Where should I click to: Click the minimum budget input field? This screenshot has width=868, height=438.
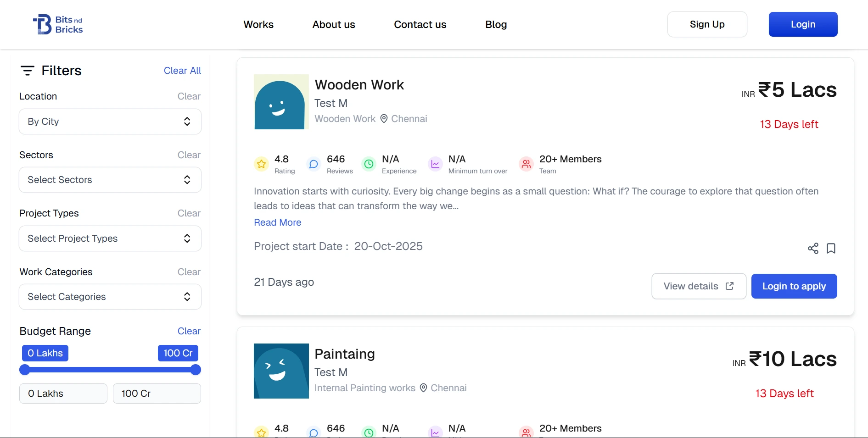tap(63, 394)
